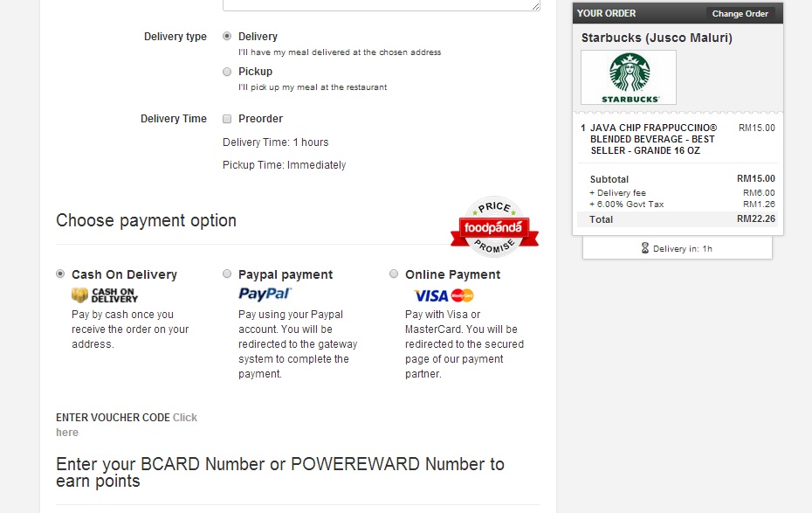Click the hourglass icon beside Delivery in

tap(644, 248)
